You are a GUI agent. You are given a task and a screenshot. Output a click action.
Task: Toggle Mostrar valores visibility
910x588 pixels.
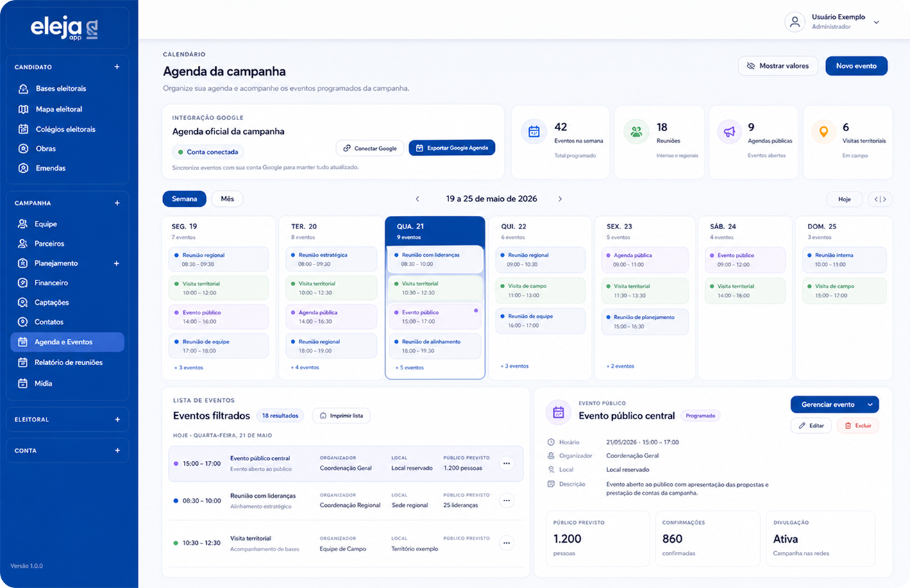click(x=777, y=66)
